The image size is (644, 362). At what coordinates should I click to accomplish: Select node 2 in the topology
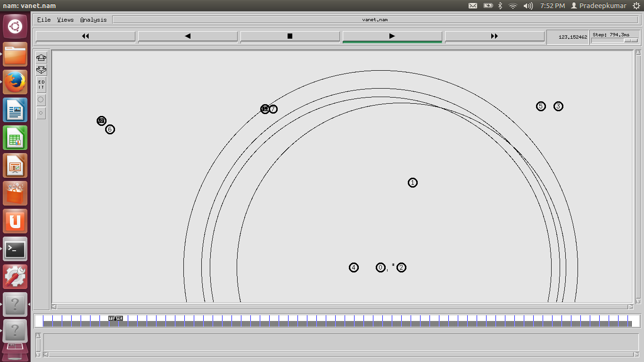point(401,267)
